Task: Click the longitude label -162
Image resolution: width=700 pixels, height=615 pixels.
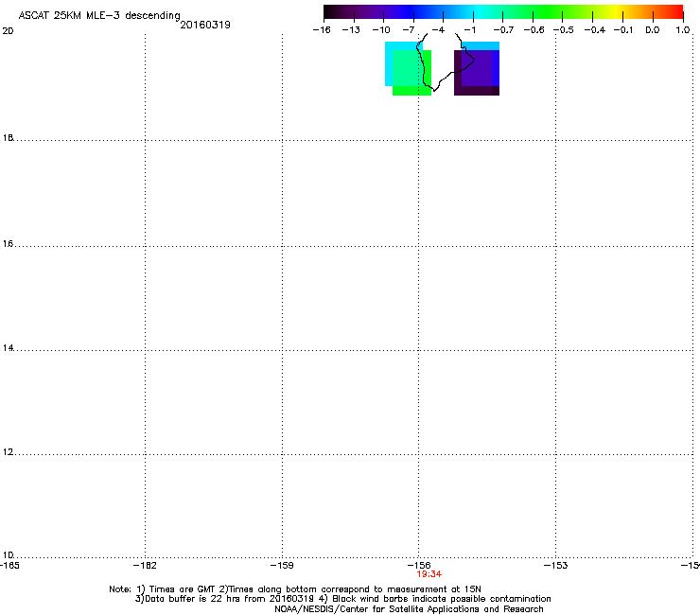Action: [145, 566]
